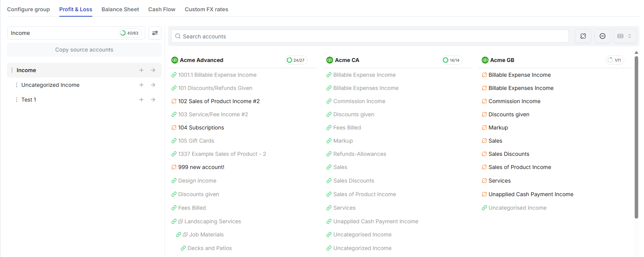Click the Acme GB 1/11 progress badge
The height and width of the screenshot is (257, 644).
coord(615,60)
